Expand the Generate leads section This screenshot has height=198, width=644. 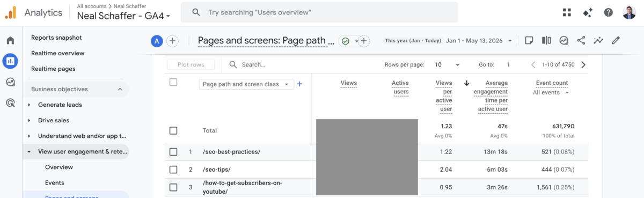29,105
